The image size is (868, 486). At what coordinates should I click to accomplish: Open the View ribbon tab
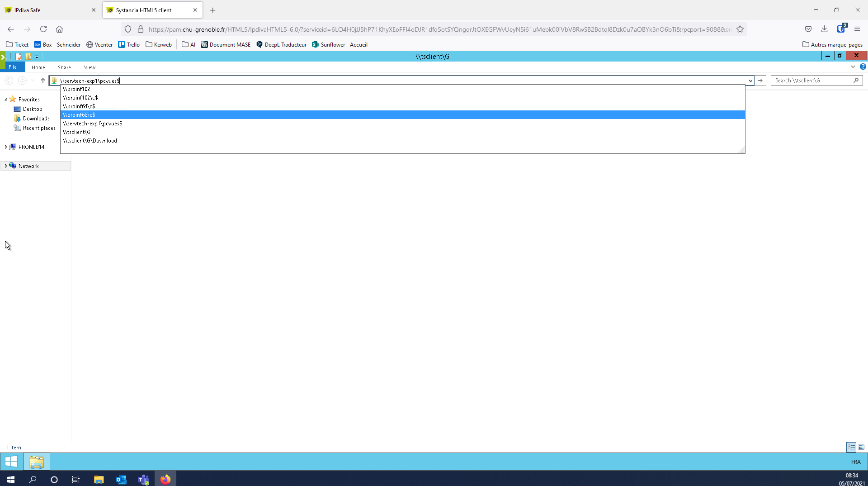point(90,67)
